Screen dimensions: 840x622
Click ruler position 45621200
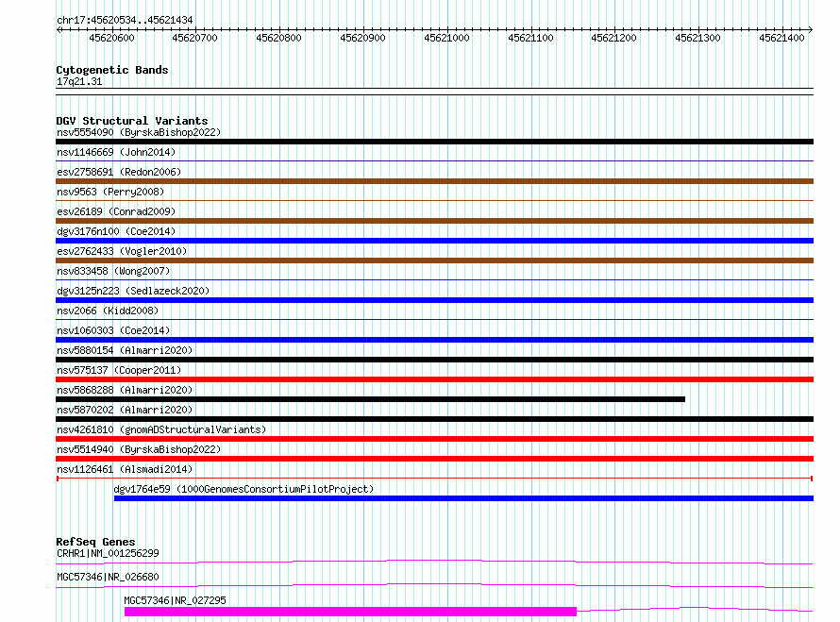[x=613, y=38]
